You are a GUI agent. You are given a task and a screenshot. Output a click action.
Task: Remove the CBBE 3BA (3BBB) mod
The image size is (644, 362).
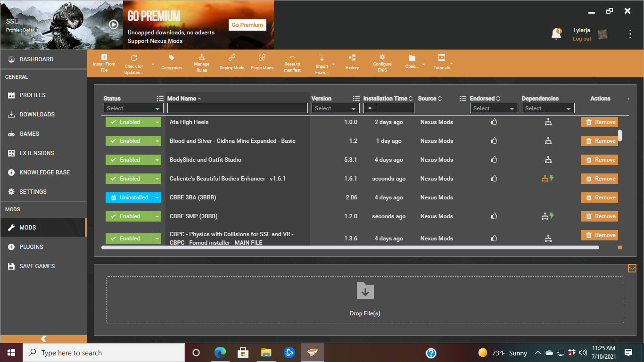coord(599,197)
